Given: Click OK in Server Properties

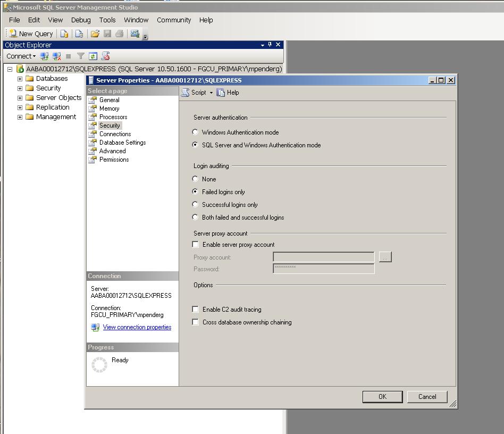Looking at the screenshot, I should 382,397.
